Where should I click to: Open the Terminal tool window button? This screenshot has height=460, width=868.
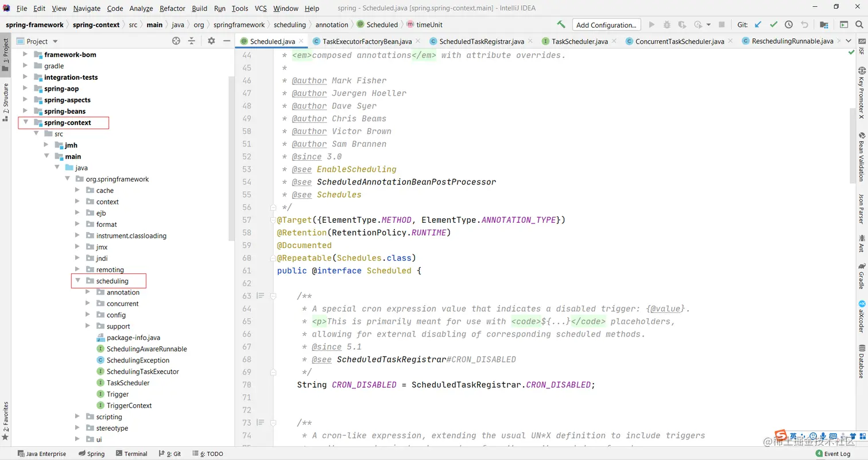(x=131, y=454)
